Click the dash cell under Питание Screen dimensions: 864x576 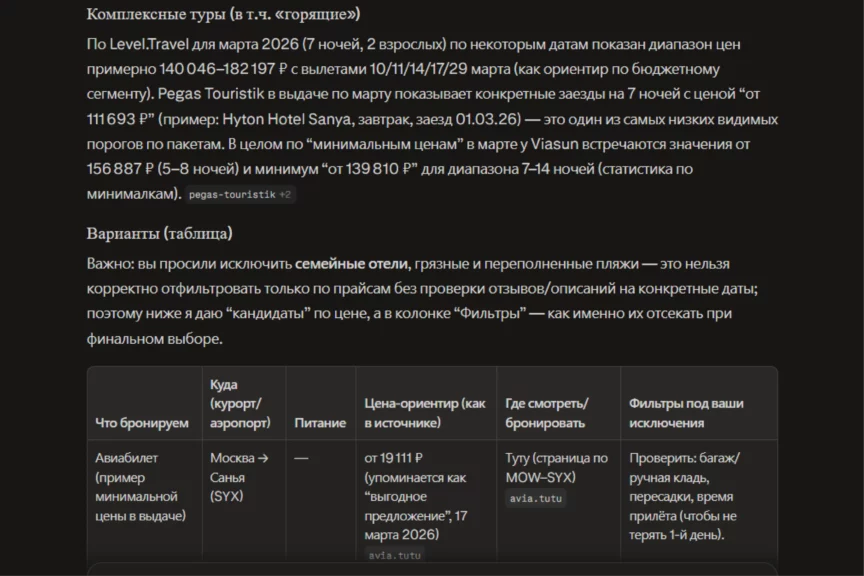pyautogui.click(x=301, y=458)
